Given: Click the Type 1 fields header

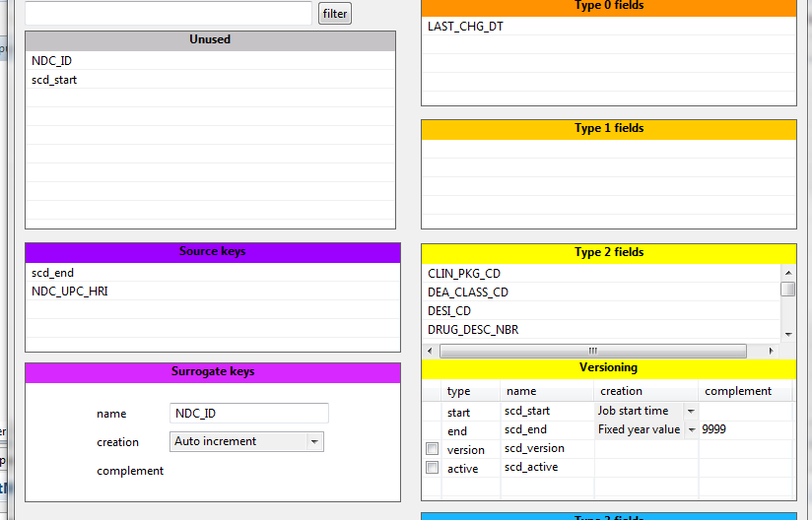Looking at the screenshot, I should [x=608, y=129].
